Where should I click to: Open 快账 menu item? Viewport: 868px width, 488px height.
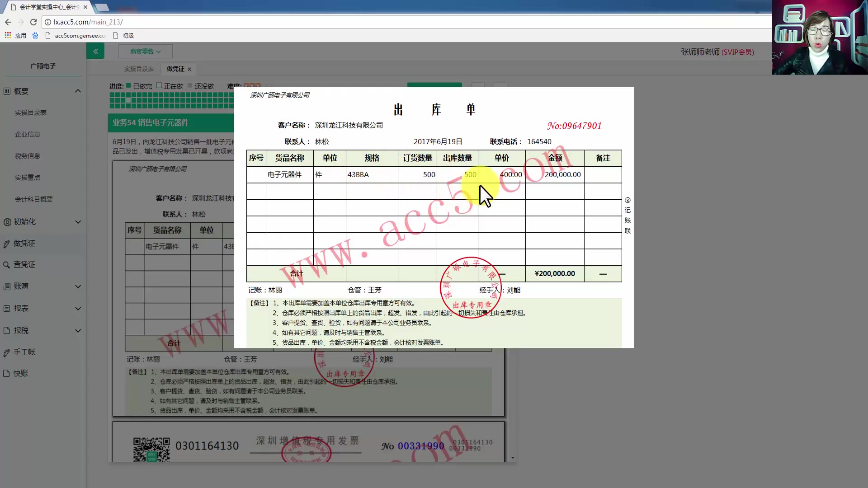tap(21, 373)
